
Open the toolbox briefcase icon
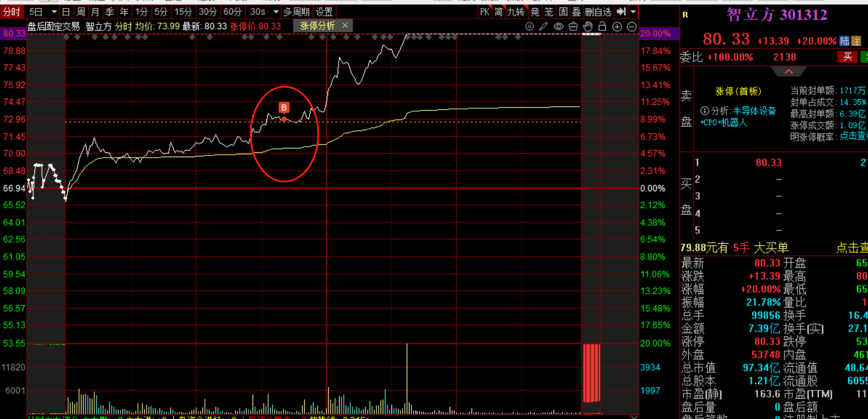click(573, 26)
